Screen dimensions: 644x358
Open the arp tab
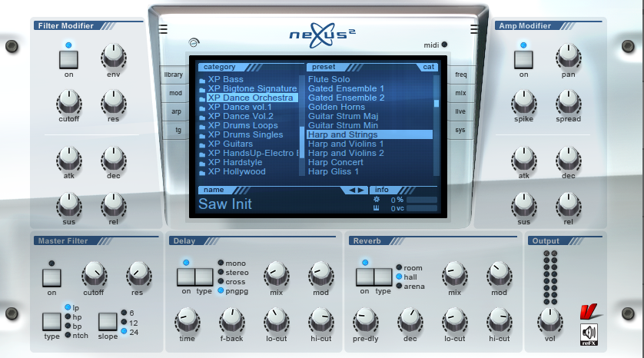click(x=175, y=111)
